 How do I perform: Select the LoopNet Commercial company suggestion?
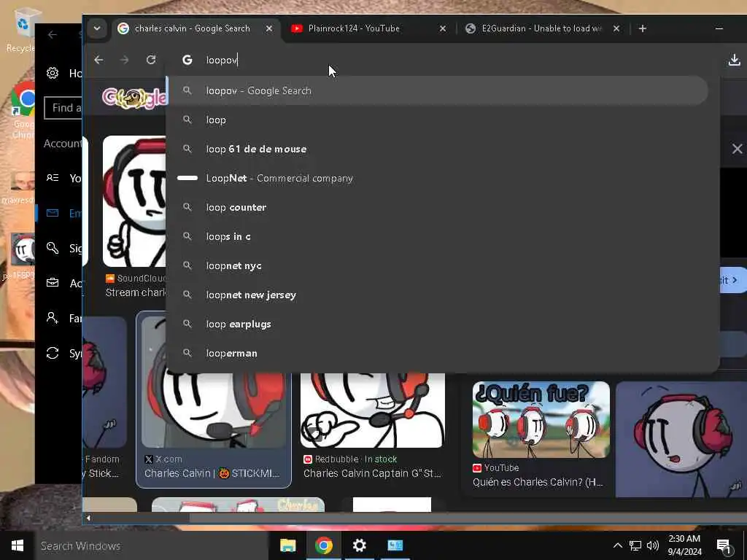coord(438,178)
